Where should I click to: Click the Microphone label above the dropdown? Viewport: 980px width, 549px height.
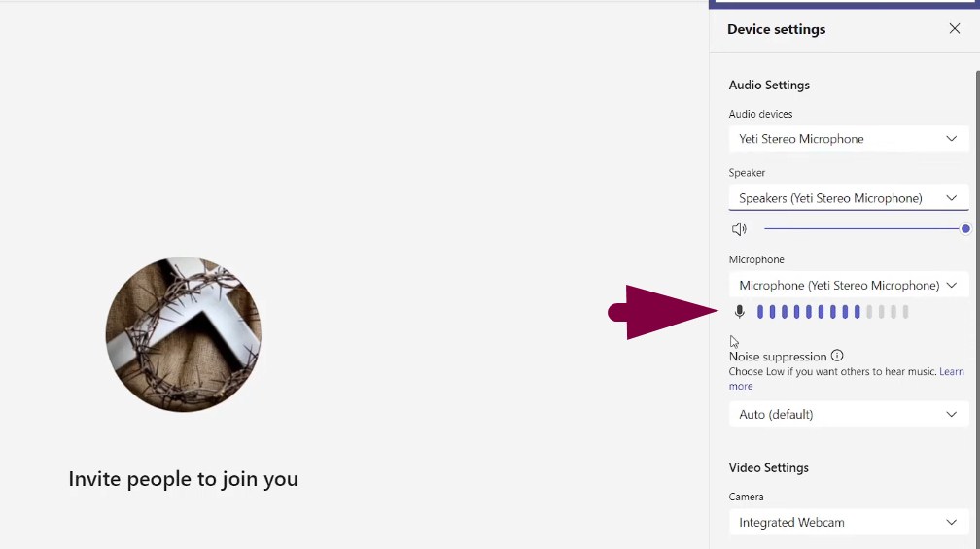[756, 259]
